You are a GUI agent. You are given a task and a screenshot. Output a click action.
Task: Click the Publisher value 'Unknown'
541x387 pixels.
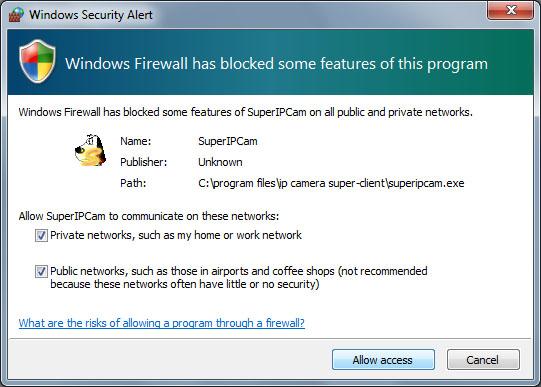click(x=220, y=162)
